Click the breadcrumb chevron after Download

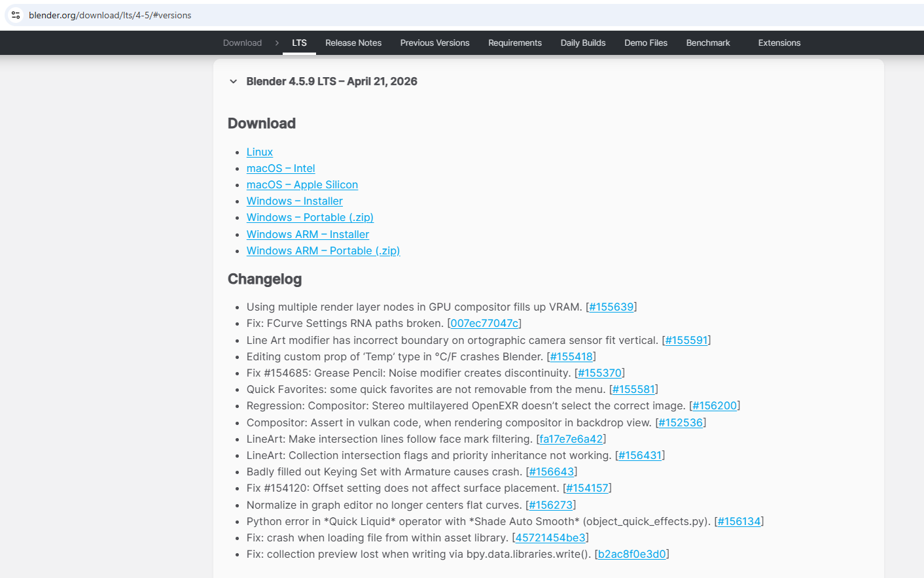click(277, 43)
